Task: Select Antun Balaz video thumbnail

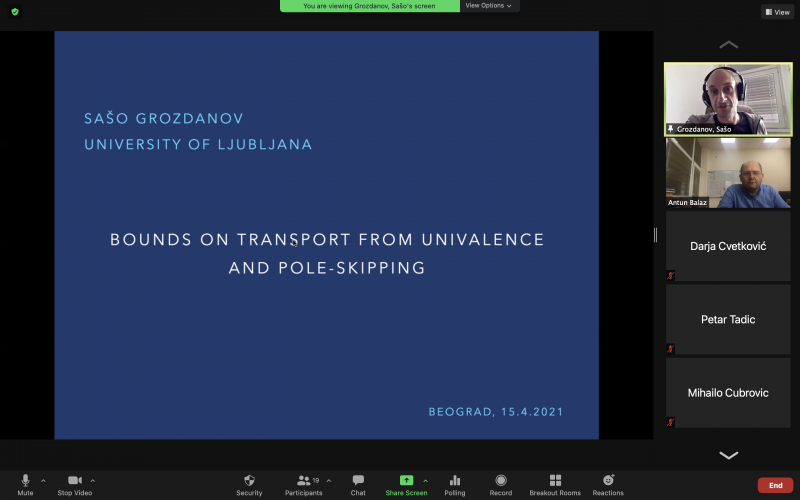Action: click(x=728, y=172)
